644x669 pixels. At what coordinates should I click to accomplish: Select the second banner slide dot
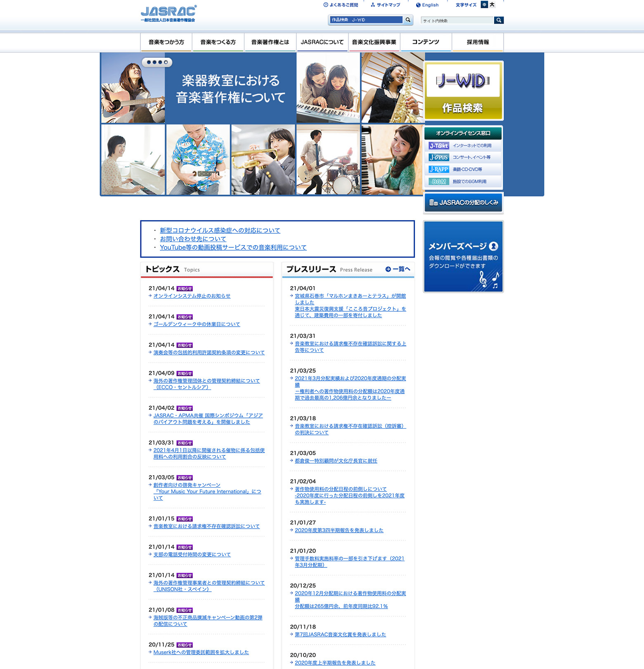pos(154,62)
